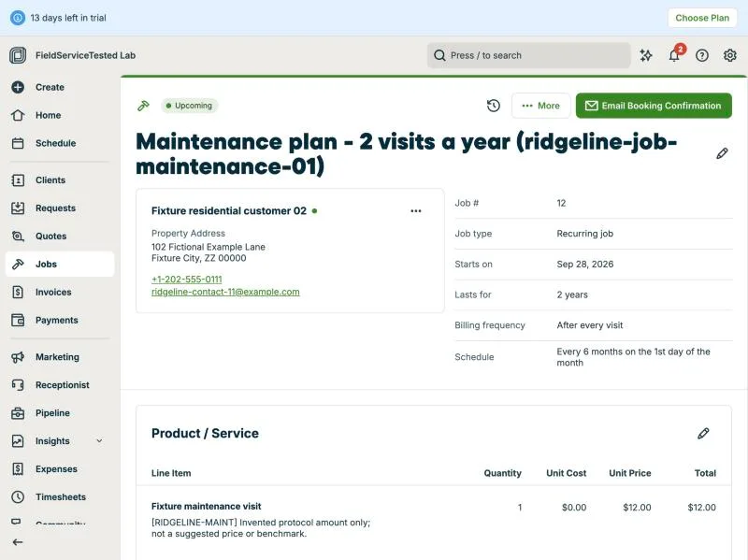Click the Pipeline briefcase icon
Viewport: 748px width, 560px height.
(18, 413)
